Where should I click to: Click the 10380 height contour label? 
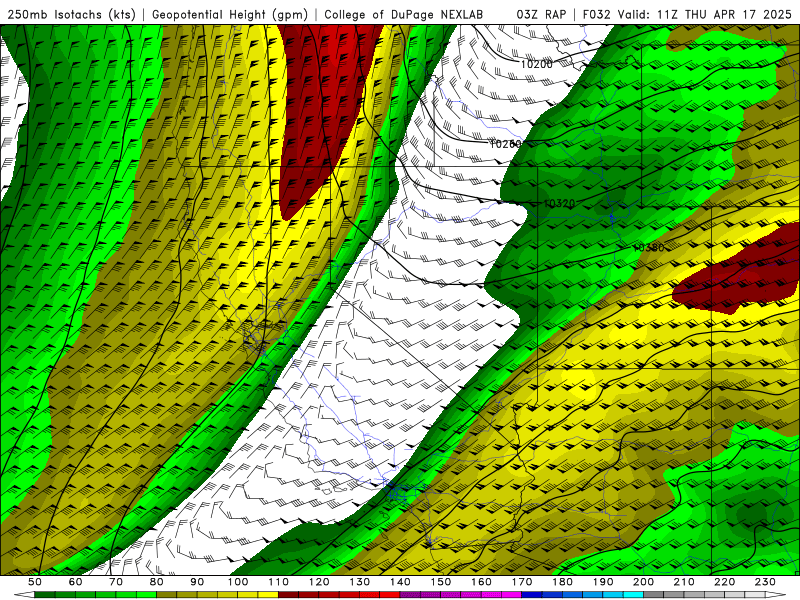tap(648, 247)
